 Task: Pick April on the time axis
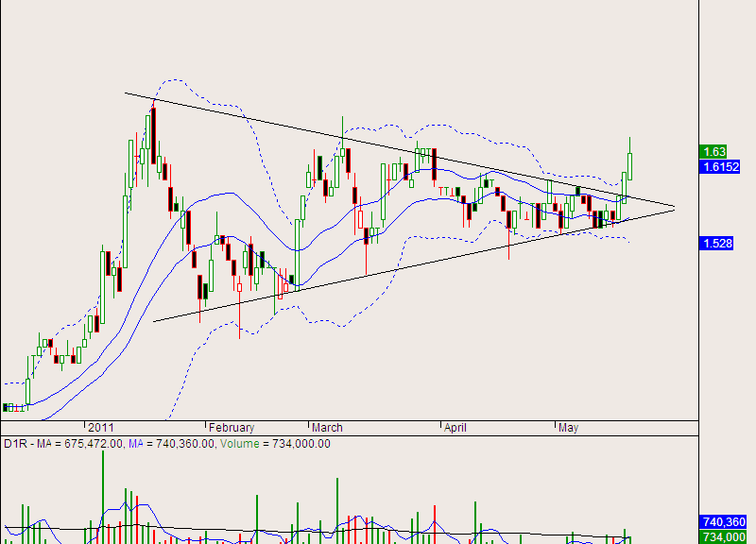pos(455,427)
